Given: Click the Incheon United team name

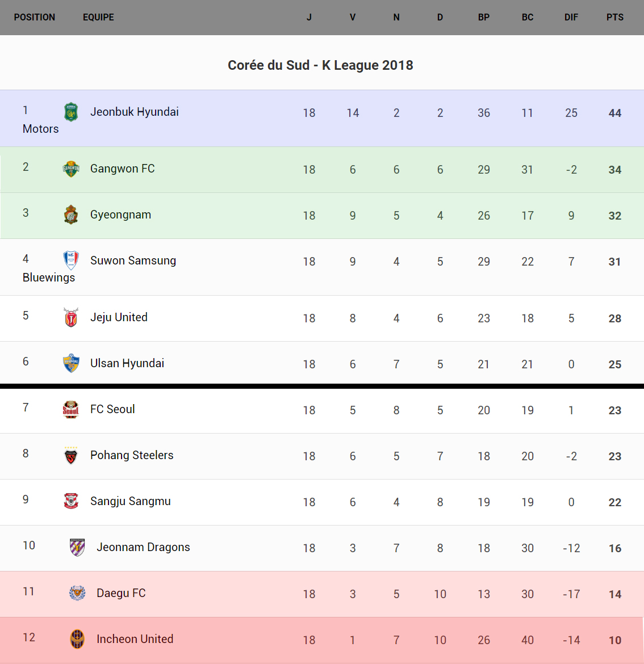Looking at the screenshot, I should (x=135, y=639).
